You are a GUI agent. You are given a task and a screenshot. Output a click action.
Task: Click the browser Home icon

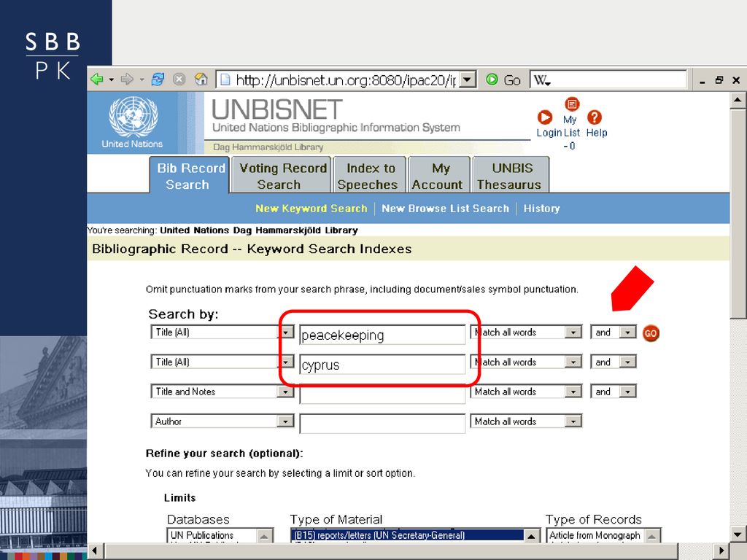(x=201, y=79)
